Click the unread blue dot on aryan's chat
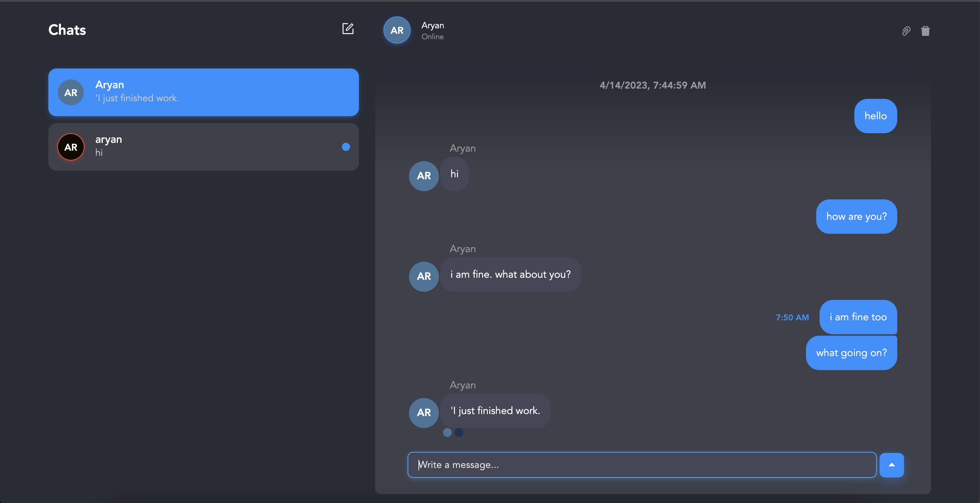The height and width of the screenshot is (503, 980). [345, 147]
